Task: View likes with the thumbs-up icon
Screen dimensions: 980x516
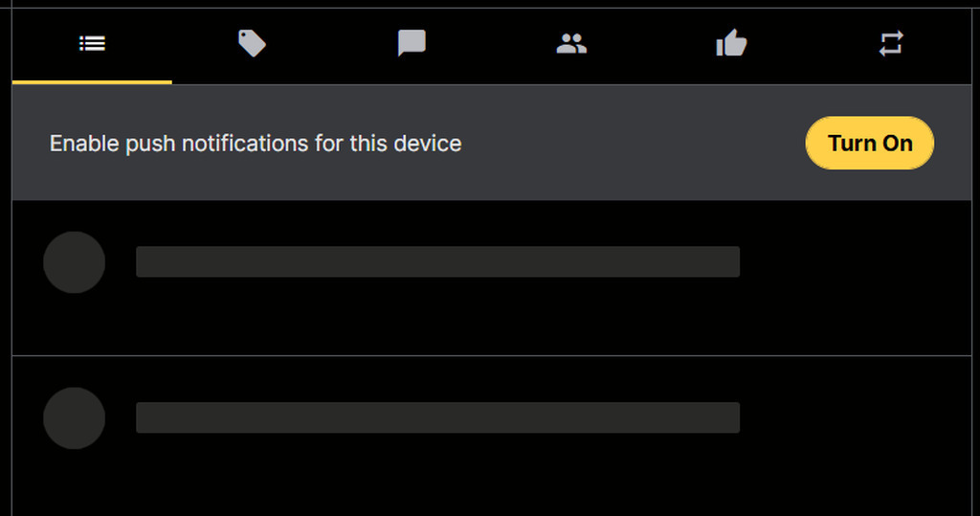Action: tap(731, 44)
